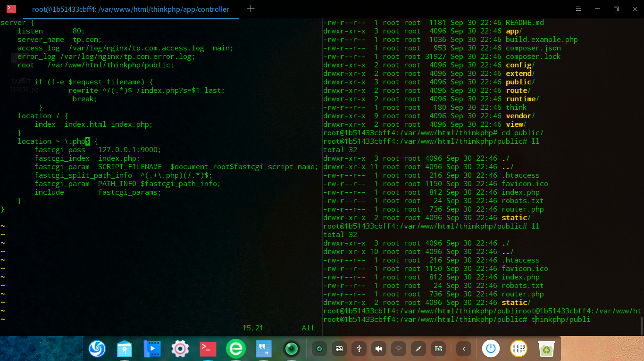This screenshot has width=644, height=361.
Task: Open the Wi-Fi network tray icon
Action: [399, 349]
